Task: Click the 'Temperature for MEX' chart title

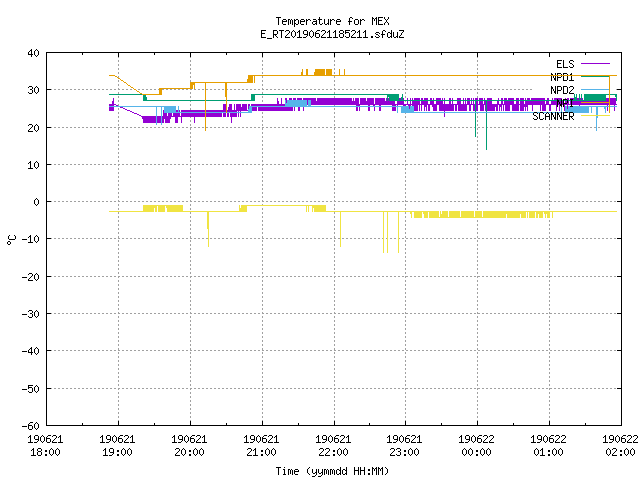Action: pos(332,21)
